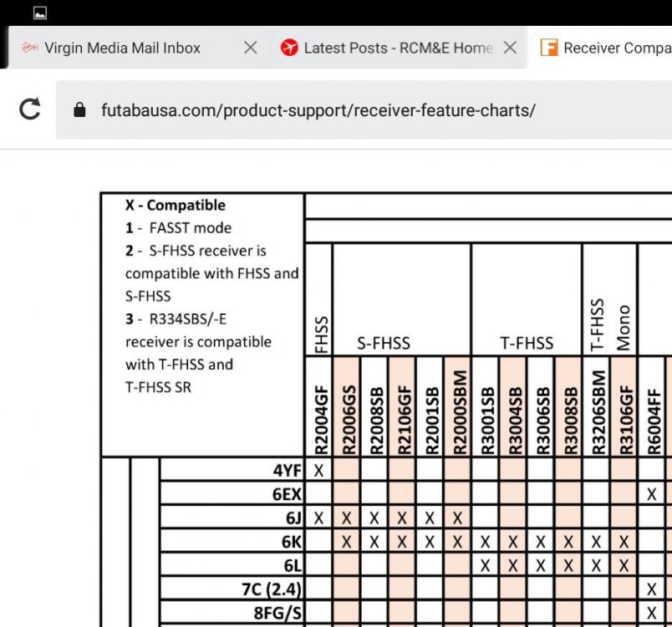
Task: Click the image notification icon in status bar
Action: tap(40, 13)
